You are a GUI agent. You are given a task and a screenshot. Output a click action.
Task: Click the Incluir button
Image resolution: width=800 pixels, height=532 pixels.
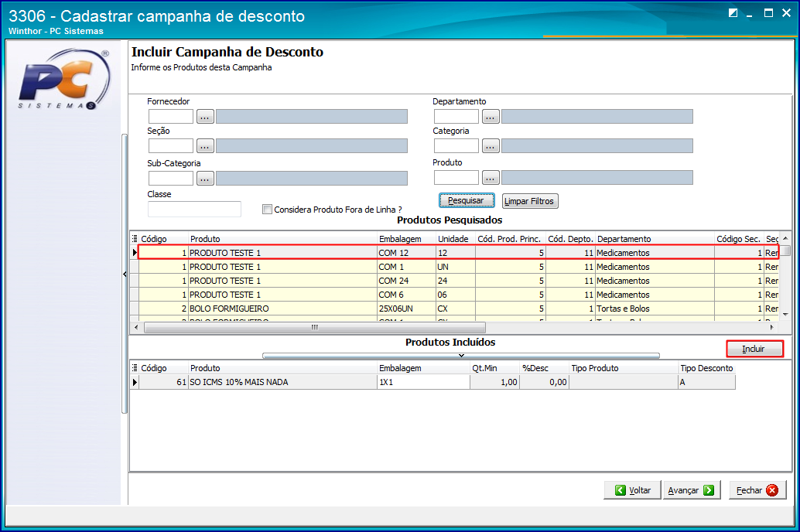(754, 349)
